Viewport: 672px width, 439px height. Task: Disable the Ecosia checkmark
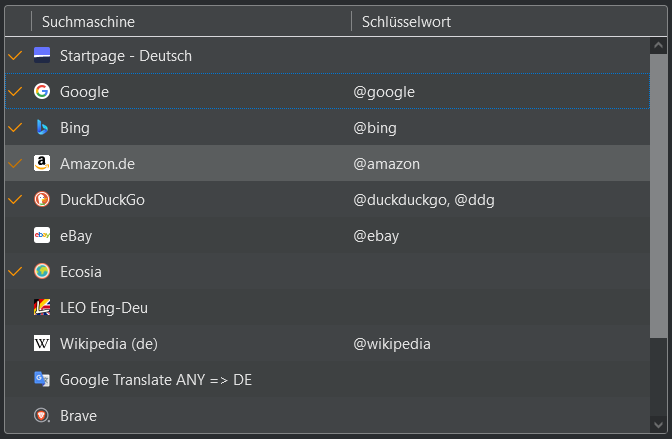tap(15, 271)
